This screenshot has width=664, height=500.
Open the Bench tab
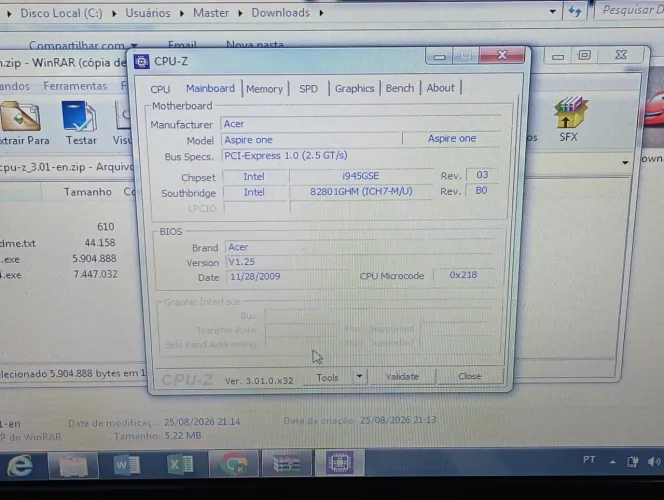[400, 88]
